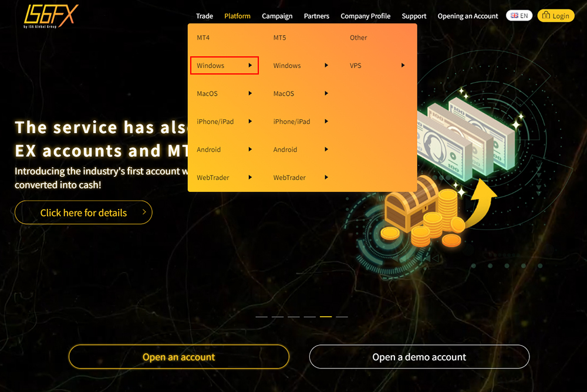The width and height of the screenshot is (587, 392).
Task: Go to second carousel slide indicator
Action: [278, 317]
